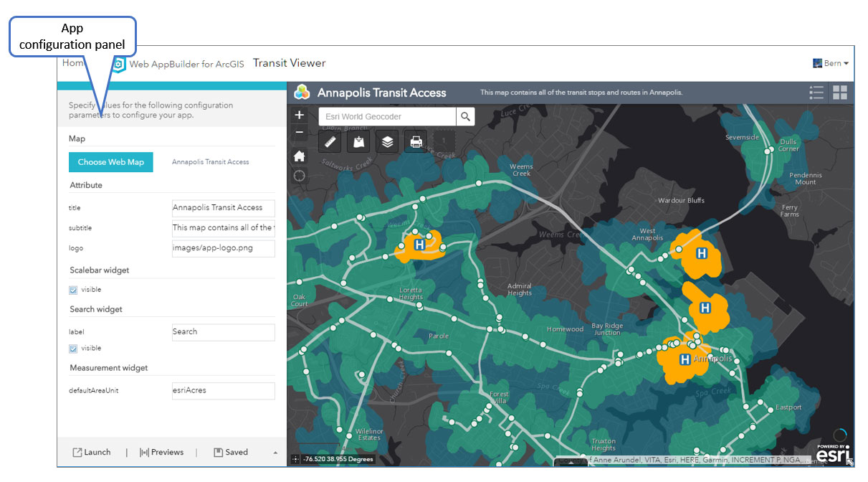Screen dimensions: 868x482
Task: Edit the subtitle attribute field
Action: pos(223,228)
